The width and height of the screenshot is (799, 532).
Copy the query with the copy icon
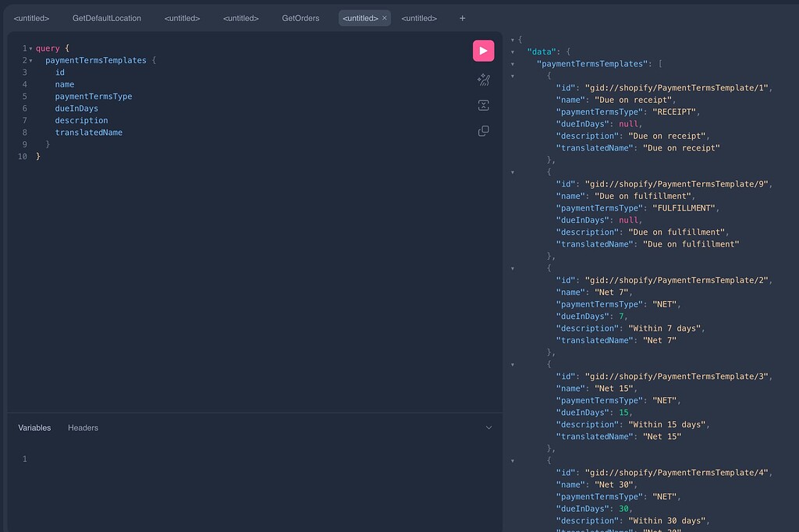click(483, 131)
